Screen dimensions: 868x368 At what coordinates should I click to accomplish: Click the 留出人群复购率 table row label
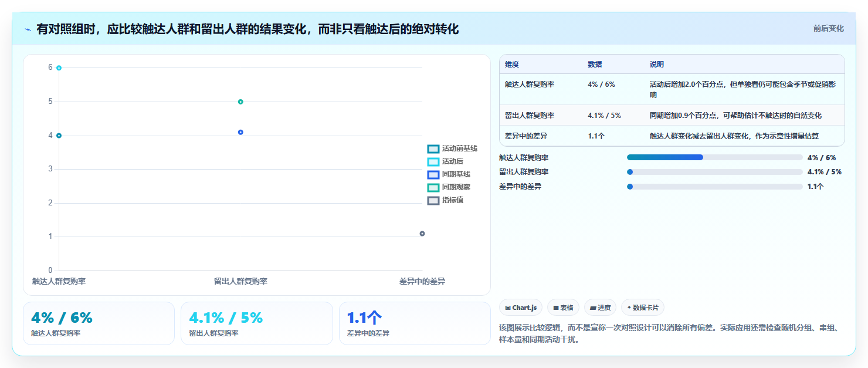pyautogui.click(x=530, y=116)
